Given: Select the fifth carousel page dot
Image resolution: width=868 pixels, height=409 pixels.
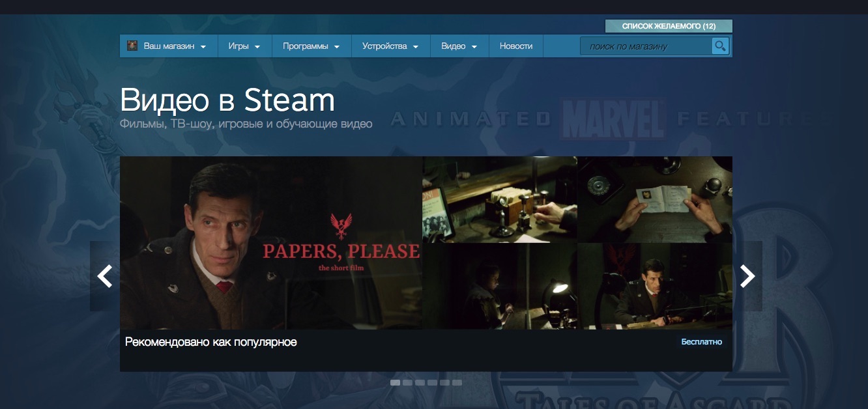Looking at the screenshot, I should tap(444, 383).
